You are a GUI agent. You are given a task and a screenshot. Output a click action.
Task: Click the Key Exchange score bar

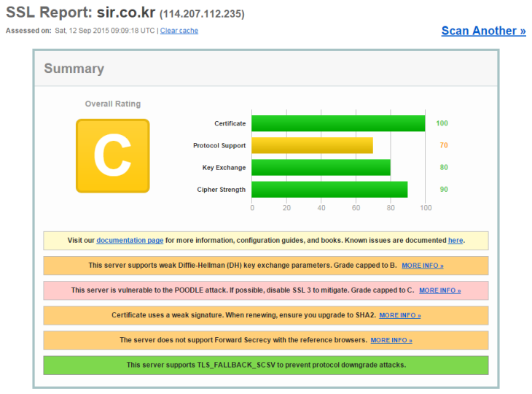pos(321,168)
